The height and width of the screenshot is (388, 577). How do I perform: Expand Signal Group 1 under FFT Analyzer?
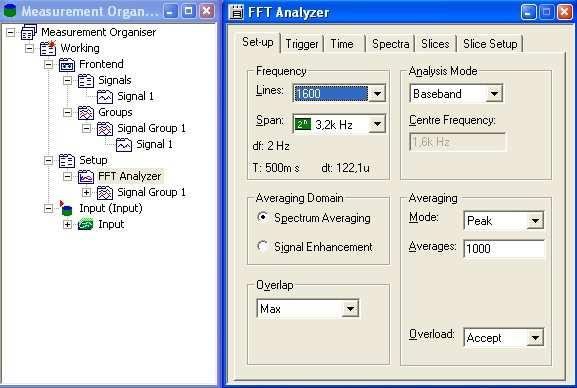pyautogui.click(x=86, y=192)
